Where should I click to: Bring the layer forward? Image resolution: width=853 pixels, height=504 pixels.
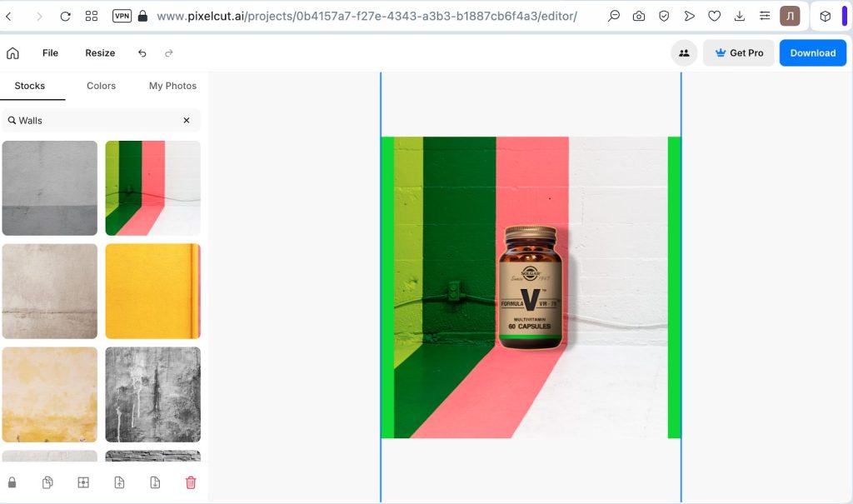pos(119,482)
